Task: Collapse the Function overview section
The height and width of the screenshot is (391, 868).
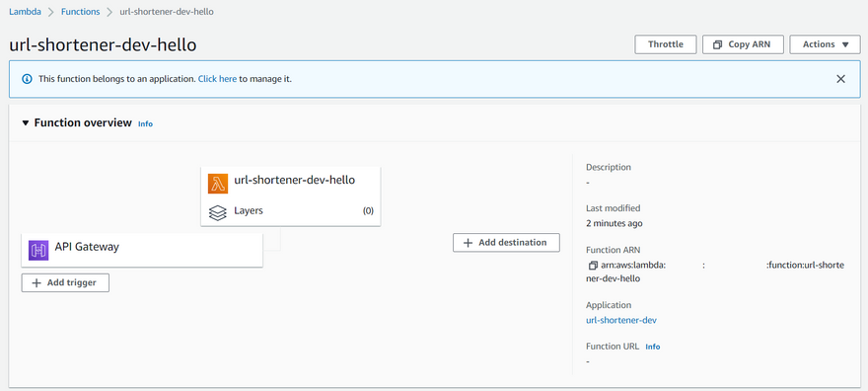Action: coord(25,123)
